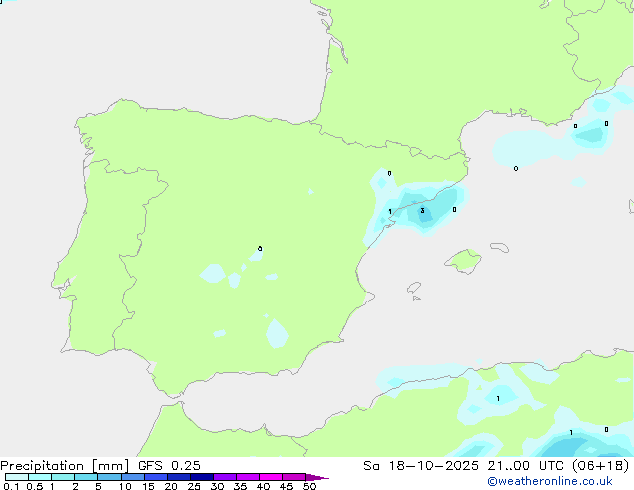Pick the 1–2 mm legend swatch
Viewport: 634px width, 490px height.
pos(63,477)
